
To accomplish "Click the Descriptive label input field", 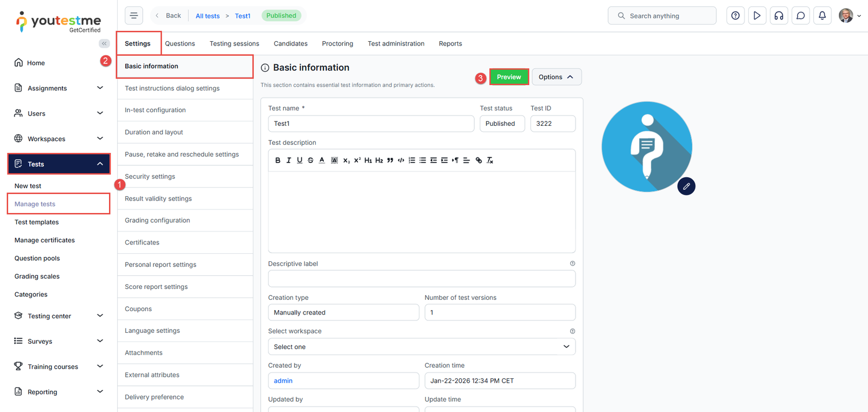I will [x=422, y=279].
